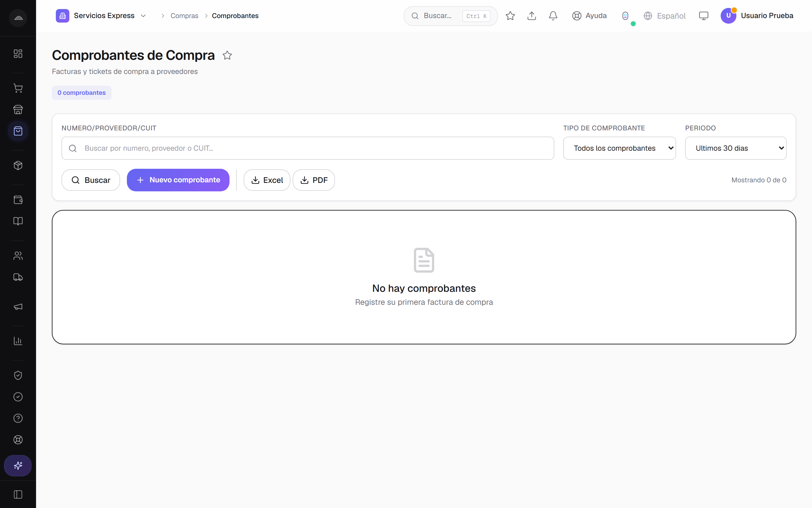
Task: Open the shield check sidebar icon
Action: (x=18, y=375)
